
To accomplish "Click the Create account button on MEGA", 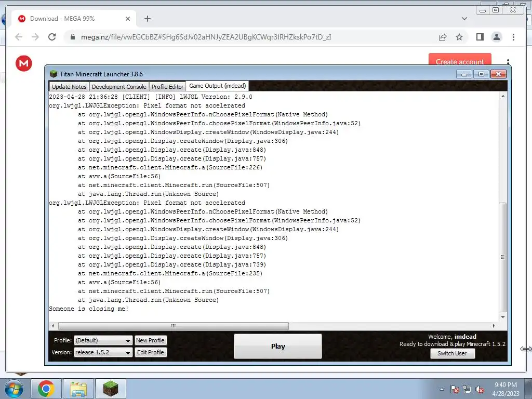I will point(460,60).
